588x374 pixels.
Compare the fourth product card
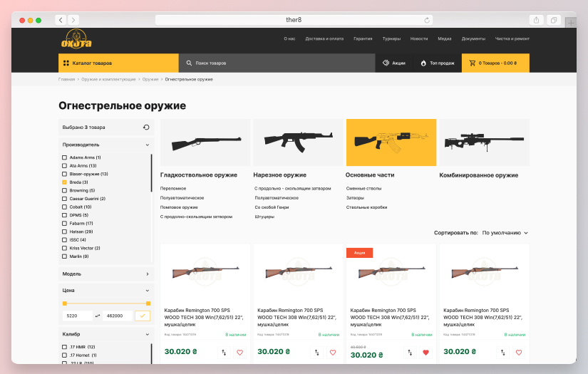coord(503,352)
